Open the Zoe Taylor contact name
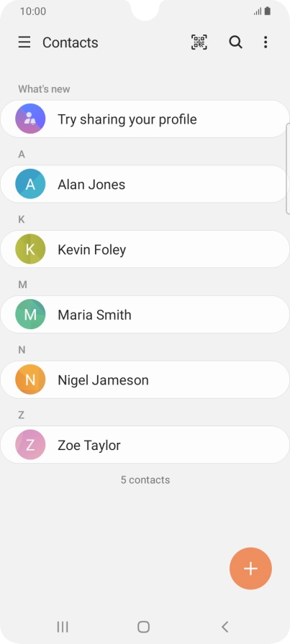This screenshot has width=290, height=644. pyautogui.click(x=89, y=445)
